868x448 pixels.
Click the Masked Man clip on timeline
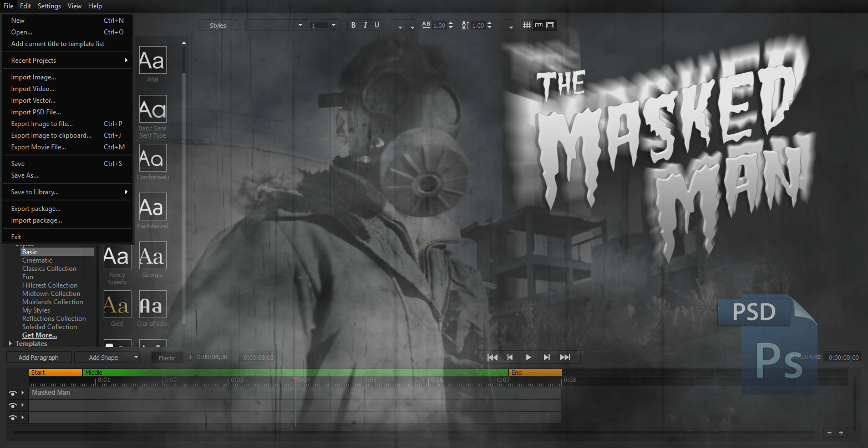point(295,393)
